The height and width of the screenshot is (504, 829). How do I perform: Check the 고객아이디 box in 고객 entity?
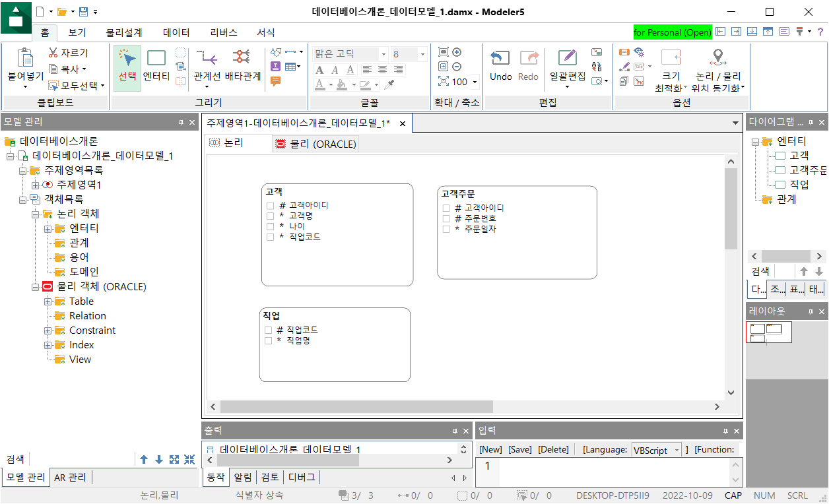point(270,205)
